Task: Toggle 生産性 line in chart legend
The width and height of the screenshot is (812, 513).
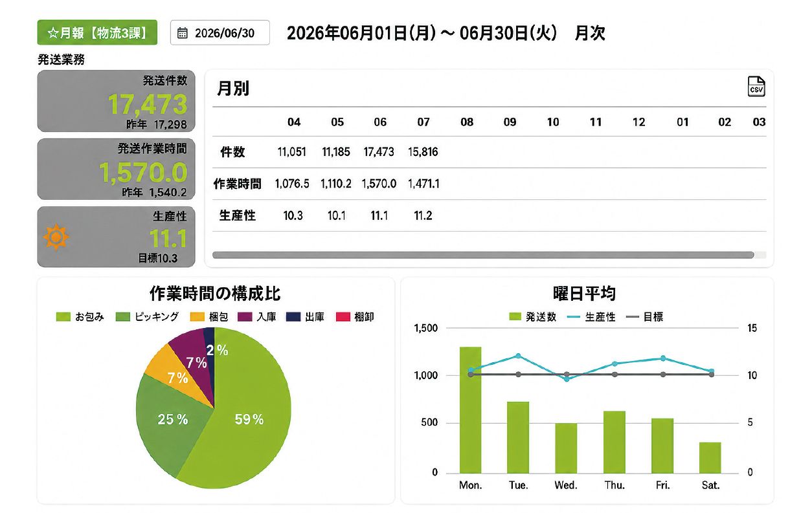Action: [x=592, y=317]
